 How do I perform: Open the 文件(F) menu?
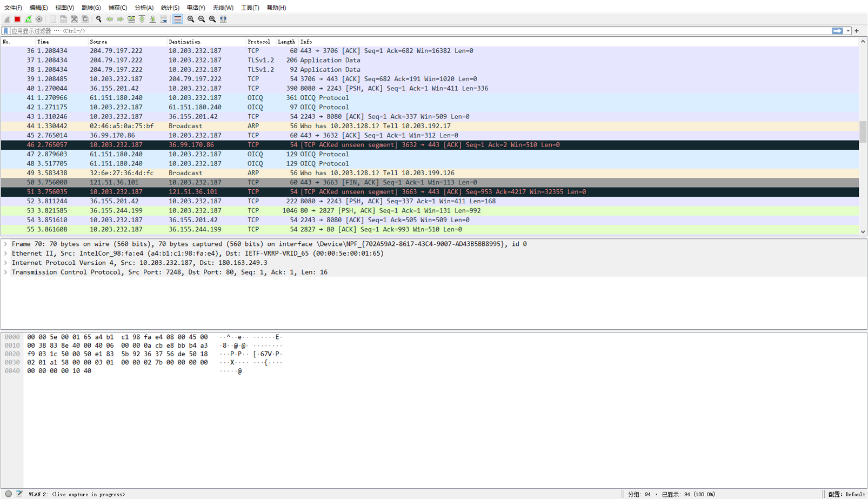(x=13, y=8)
